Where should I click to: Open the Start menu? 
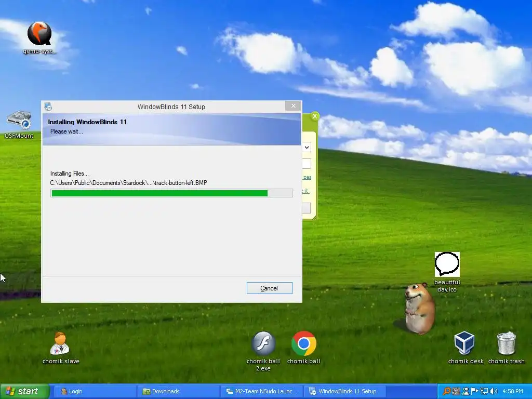24,391
